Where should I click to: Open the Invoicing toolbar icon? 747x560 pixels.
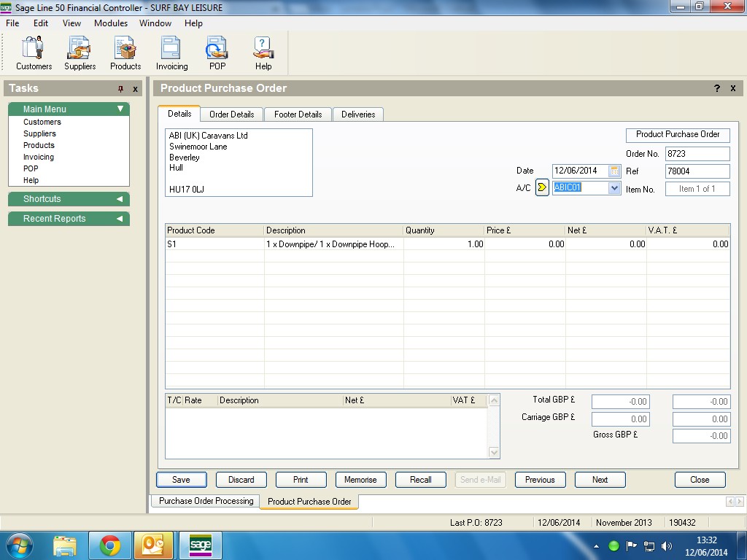pos(171,53)
